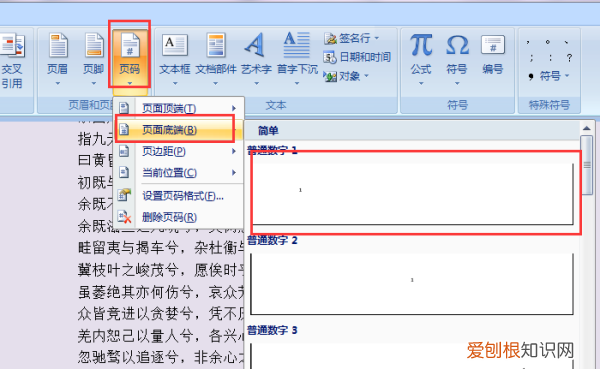
Task: Click the Top of Page menu icon
Action: (124, 108)
